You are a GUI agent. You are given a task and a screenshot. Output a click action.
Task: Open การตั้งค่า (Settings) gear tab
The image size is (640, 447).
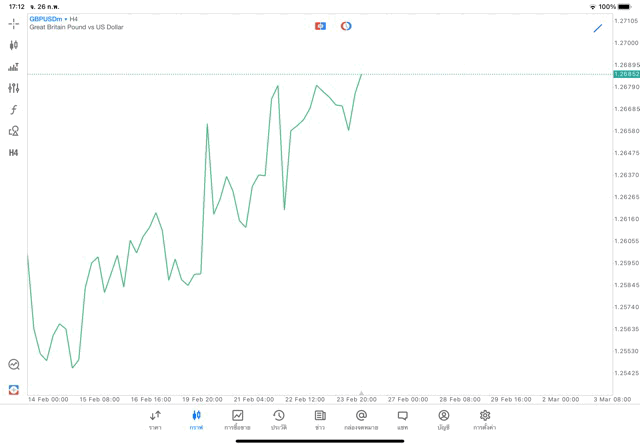coord(485,420)
